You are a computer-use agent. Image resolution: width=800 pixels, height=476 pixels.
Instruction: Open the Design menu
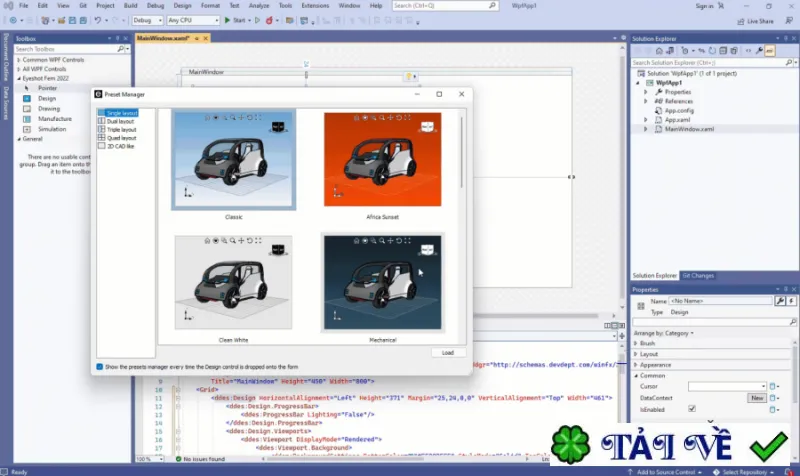[x=182, y=6]
